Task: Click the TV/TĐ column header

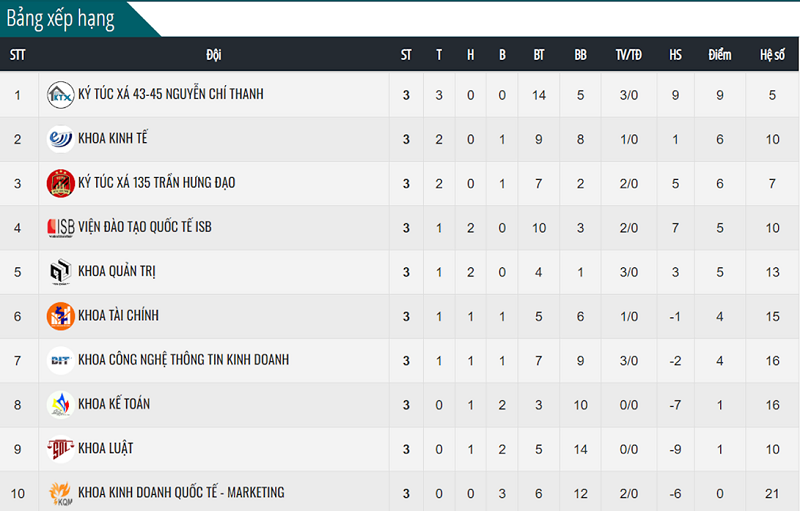Action: tap(629, 55)
